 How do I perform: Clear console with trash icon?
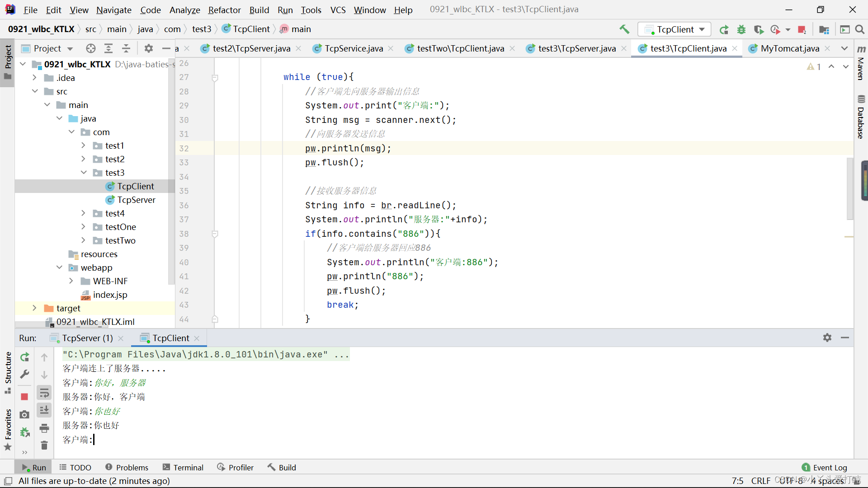pos(44,445)
